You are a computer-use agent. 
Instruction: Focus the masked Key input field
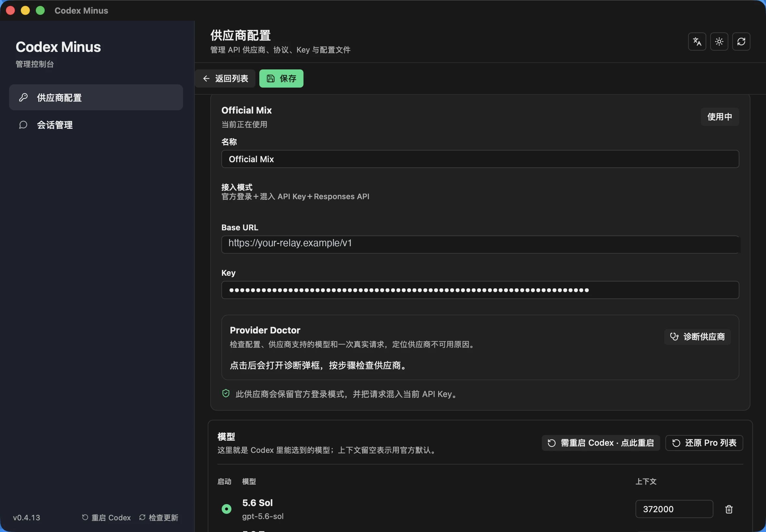pos(480,290)
